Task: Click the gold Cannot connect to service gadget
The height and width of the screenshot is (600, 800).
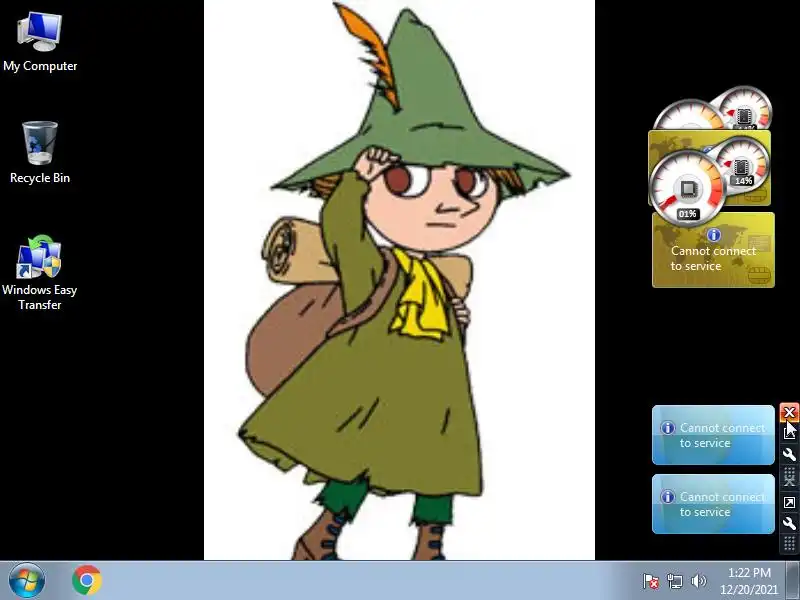Action: click(x=713, y=251)
